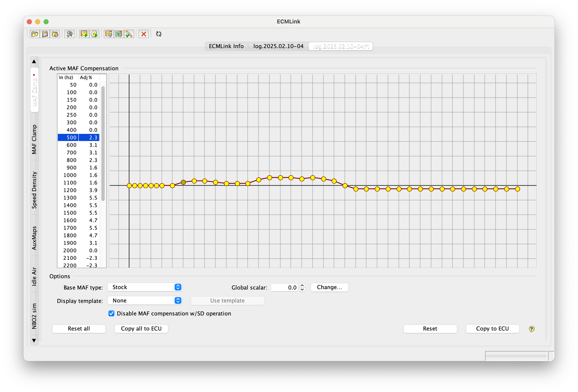The height and width of the screenshot is (392, 578).
Task: Open the Idle Air side tab
Action: click(x=34, y=277)
